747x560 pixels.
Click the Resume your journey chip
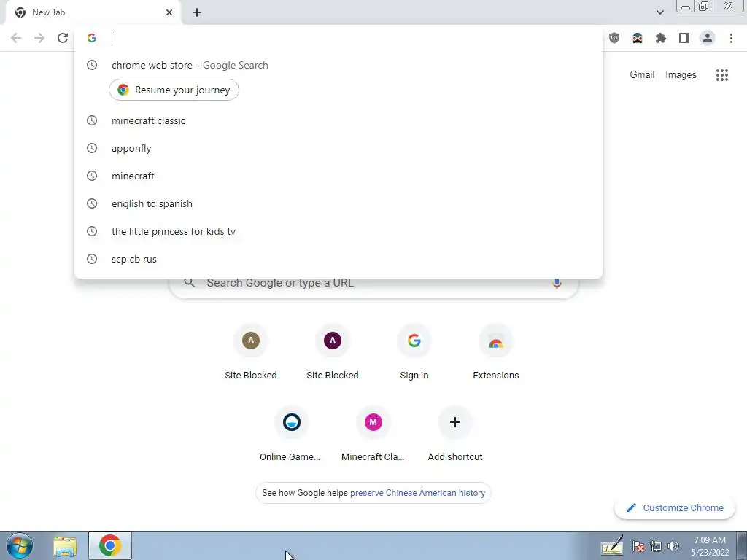click(174, 90)
